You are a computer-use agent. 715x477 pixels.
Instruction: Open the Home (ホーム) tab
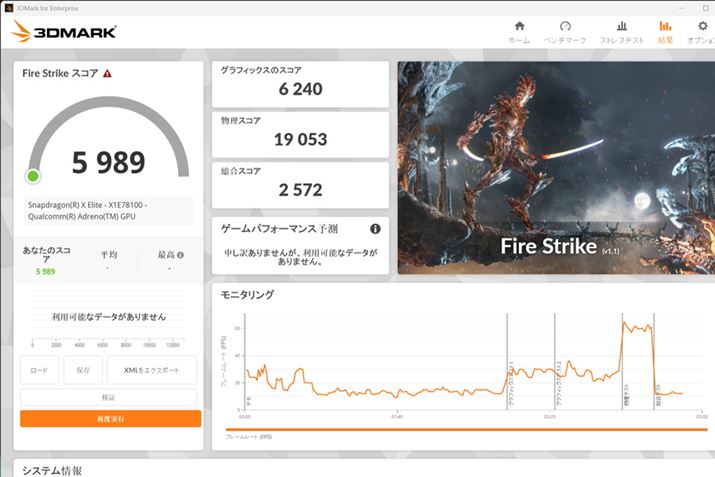click(519, 32)
